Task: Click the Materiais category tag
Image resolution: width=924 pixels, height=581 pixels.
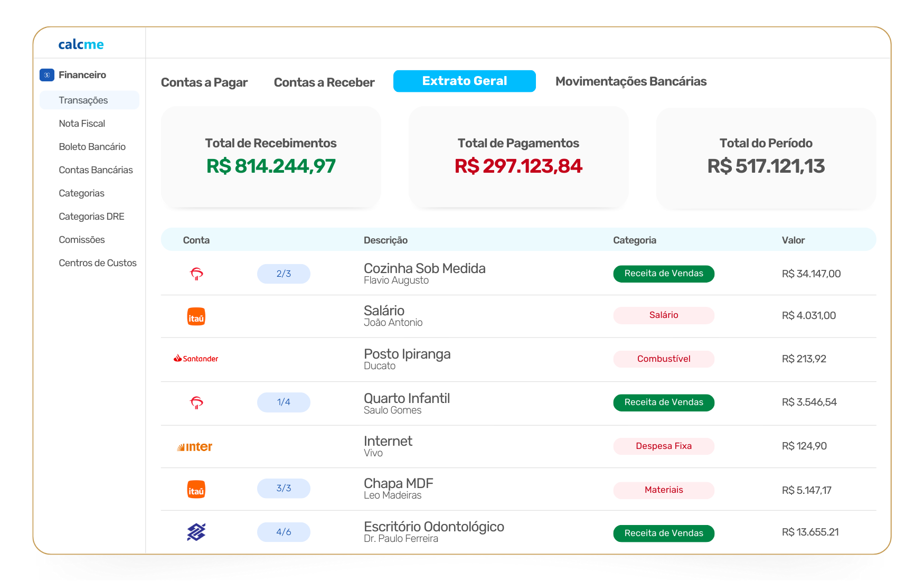Action: point(664,490)
